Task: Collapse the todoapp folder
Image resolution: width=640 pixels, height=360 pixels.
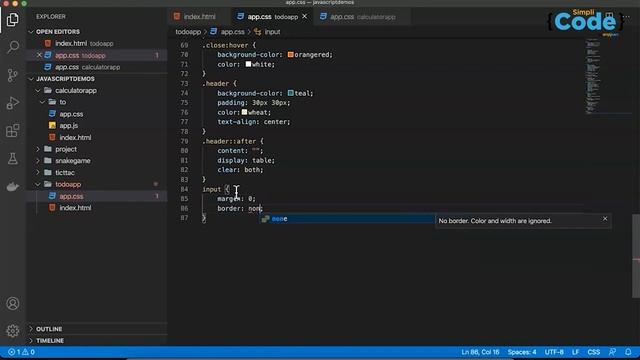Action: coord(38,184)
